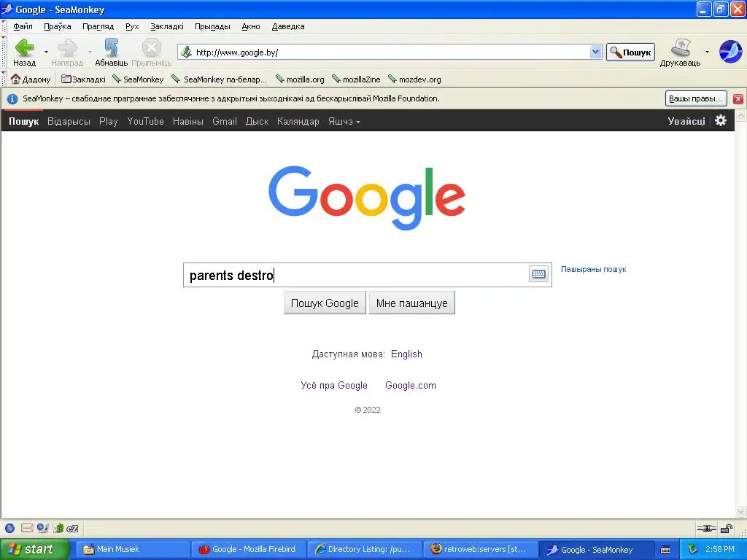This screenshot has height=560, width=747.
Task: Switch to Mein Musiek taskbar window
Action: click(133, 549)
